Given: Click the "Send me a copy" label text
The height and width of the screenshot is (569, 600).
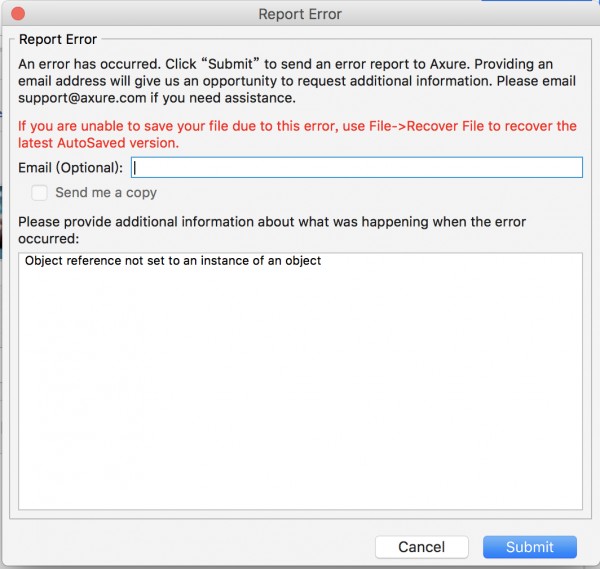Looking at the screenshot, I should pos(106,193).
